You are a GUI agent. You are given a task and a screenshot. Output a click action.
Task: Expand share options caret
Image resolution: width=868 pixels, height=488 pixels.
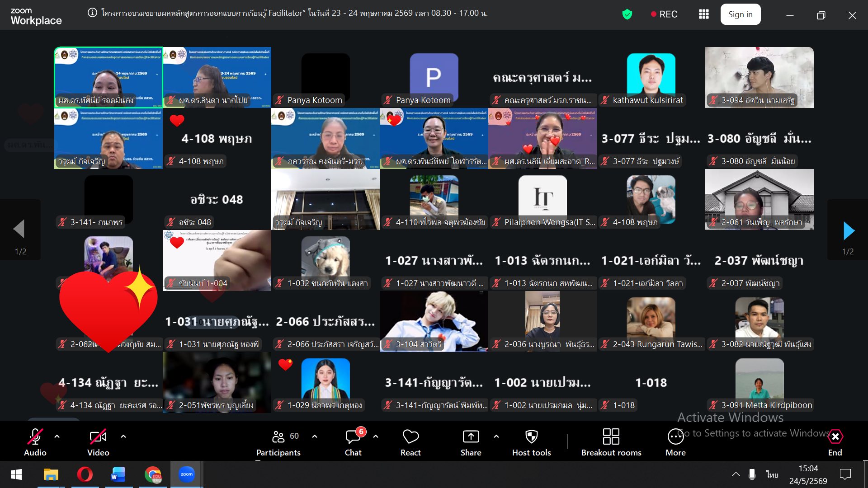[x=496, y=436]
